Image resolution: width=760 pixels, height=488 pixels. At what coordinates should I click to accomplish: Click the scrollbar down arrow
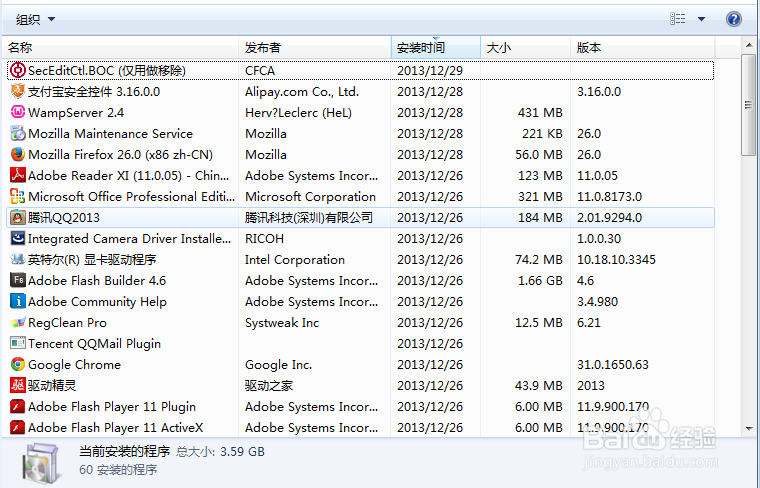(749, 429)
